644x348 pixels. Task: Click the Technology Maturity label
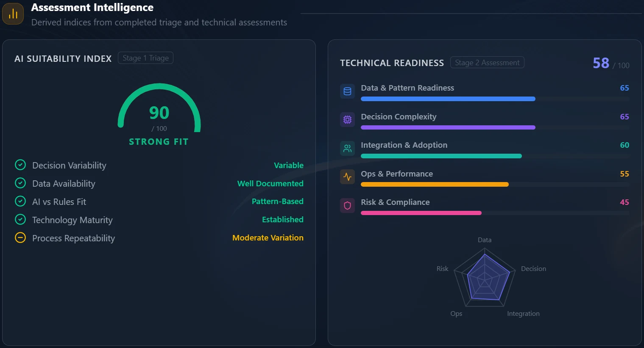[72, 220]
